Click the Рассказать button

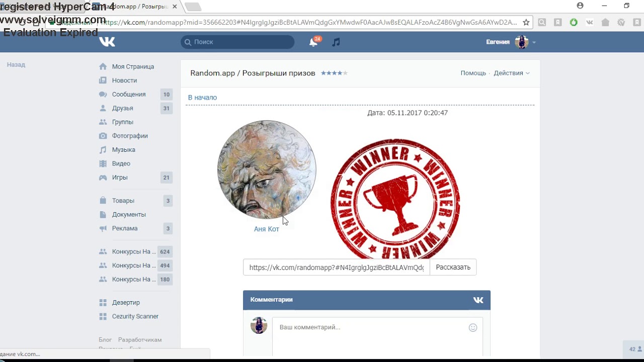tap(453, 267)
